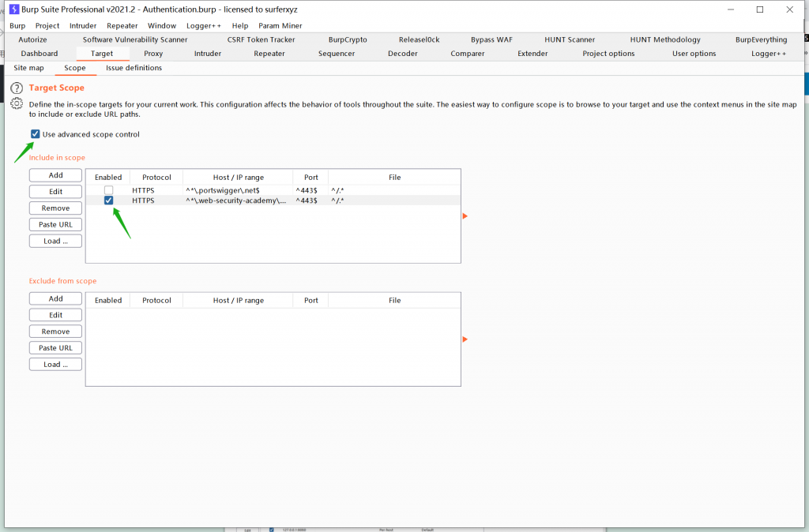Open the Param Miner menu

pos(280,26)
